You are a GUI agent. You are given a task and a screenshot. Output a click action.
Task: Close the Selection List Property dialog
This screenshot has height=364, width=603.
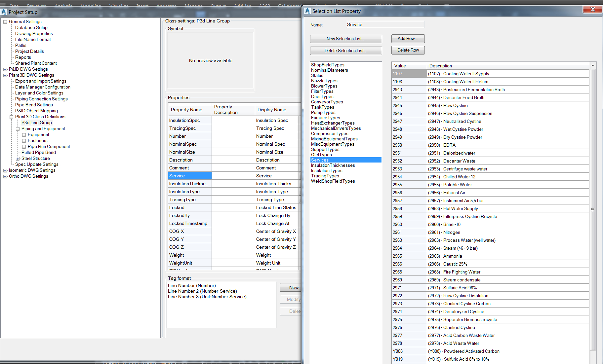click(592, 9)
